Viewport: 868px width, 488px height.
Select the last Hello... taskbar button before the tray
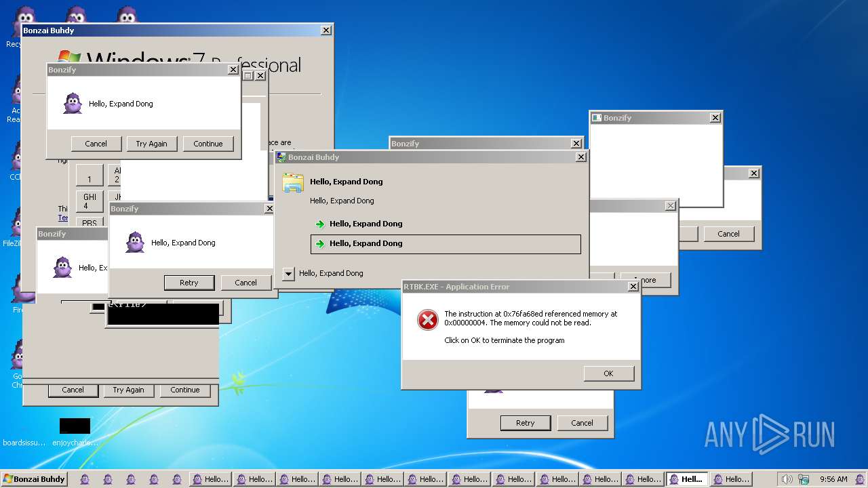tap(730, 479)
